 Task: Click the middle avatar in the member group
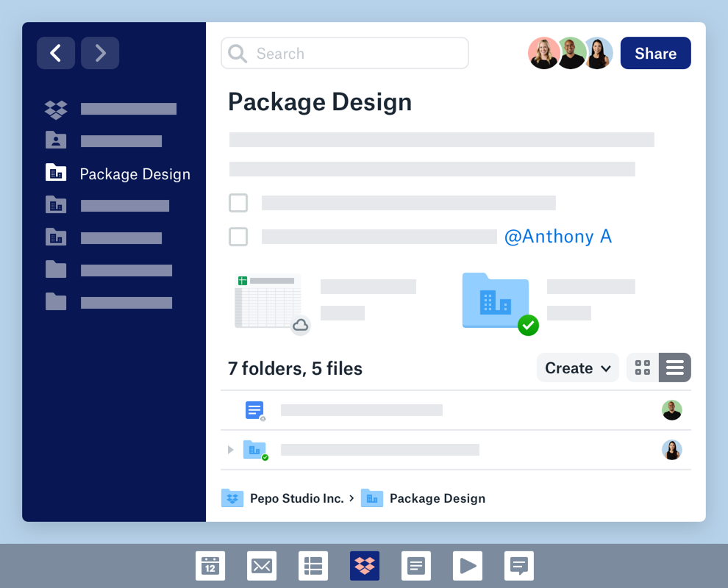click(571, 53)
